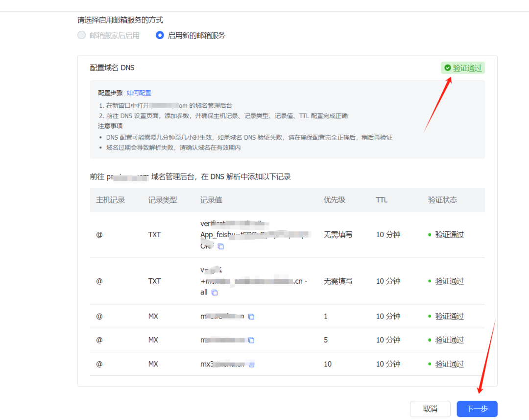Click the 记录值 column header

point(211,200)
